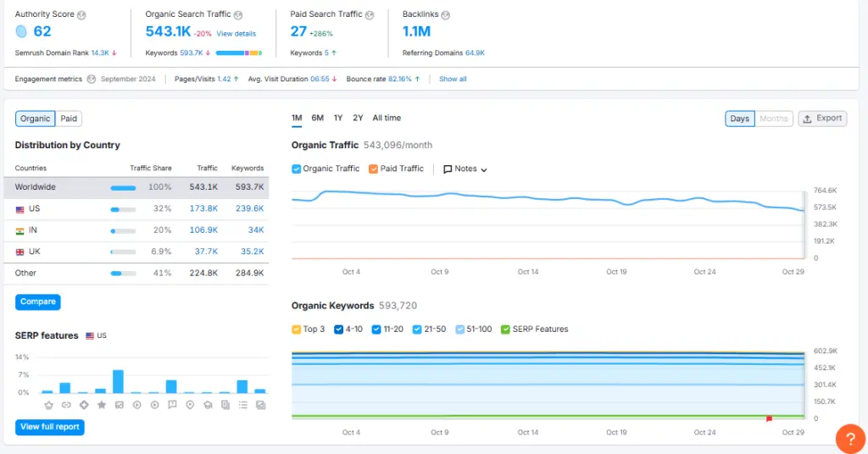868x454 pixels.
Task: Toggle the Paid Traffic checkbox
Action: [x=374, y=169]
